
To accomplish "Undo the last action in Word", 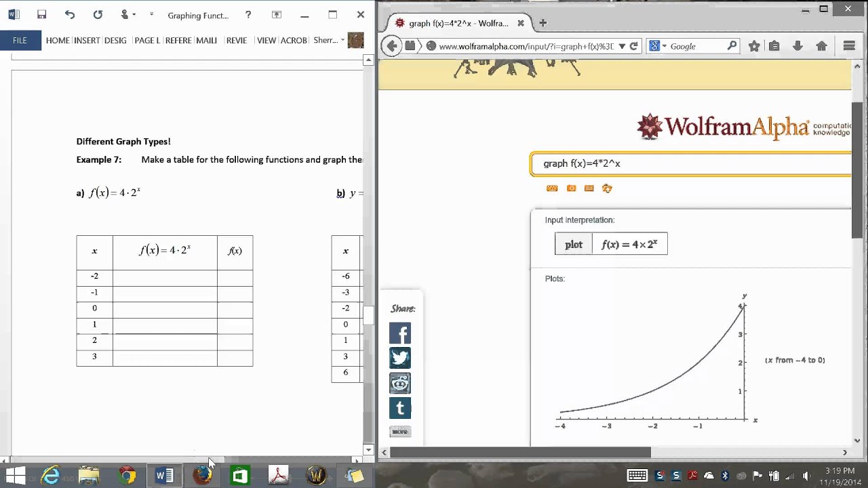I will pos(70,15).
